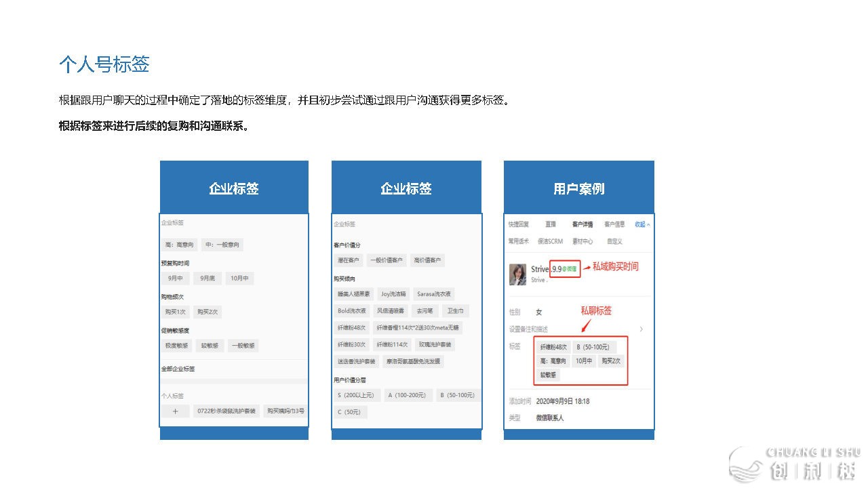Select the S（200以上元） value tier tag
Image resolution: width=868 pixels, height=488 pixels.
(x=357, y=395)
